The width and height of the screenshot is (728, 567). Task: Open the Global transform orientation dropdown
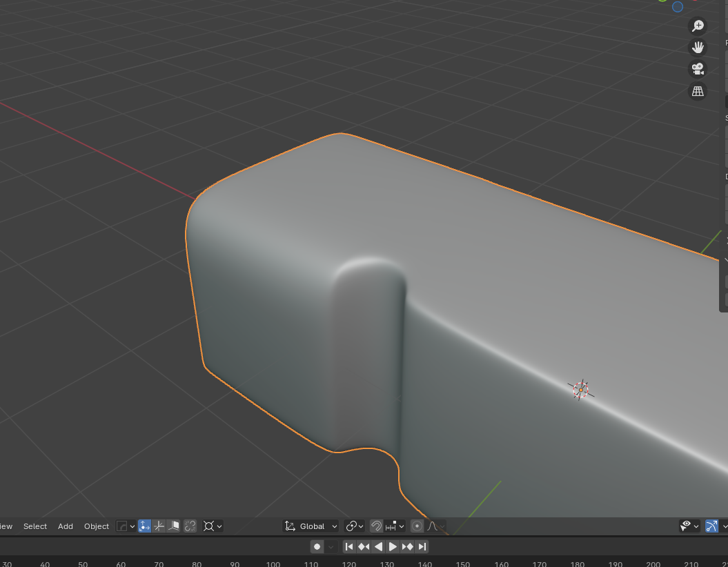pos(311,526)
